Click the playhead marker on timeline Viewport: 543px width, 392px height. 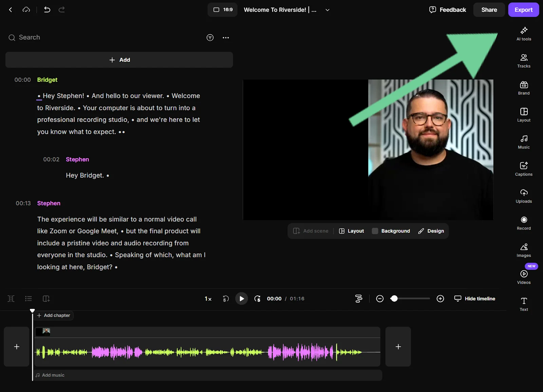(32, 311)
